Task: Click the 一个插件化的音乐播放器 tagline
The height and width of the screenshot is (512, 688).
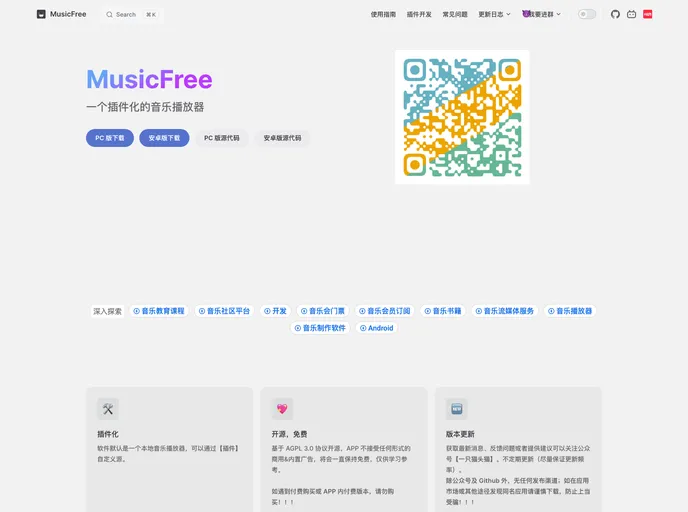Action: [x=145, y=107]
